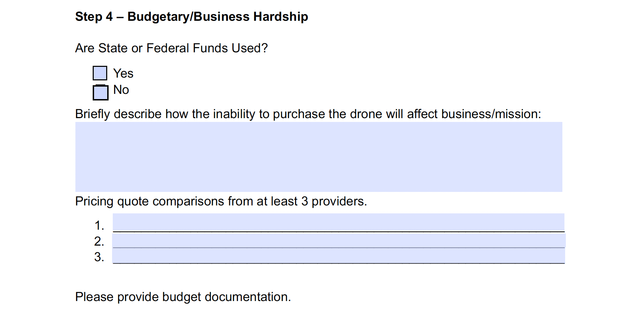This screenshot has width=644, height=318.
Task: Click the 'Pricing quote comparisons' sentence
Action: click(221, 201)
